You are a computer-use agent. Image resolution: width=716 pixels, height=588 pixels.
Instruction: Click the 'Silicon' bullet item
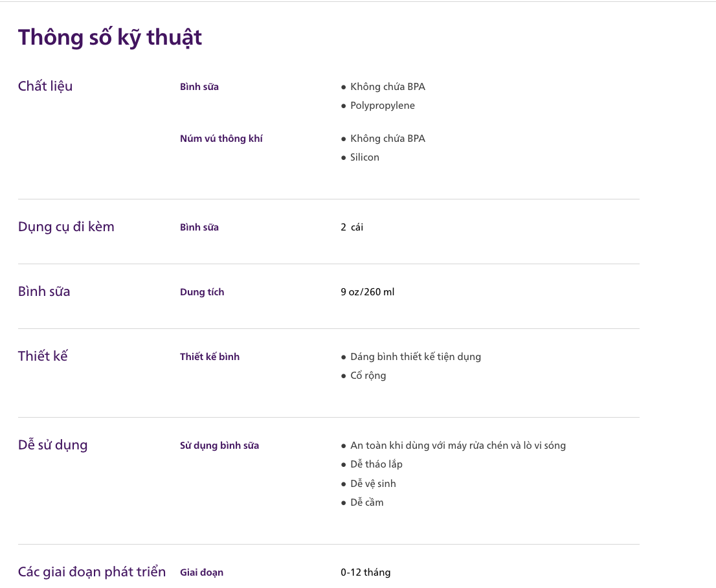(364, 157)
